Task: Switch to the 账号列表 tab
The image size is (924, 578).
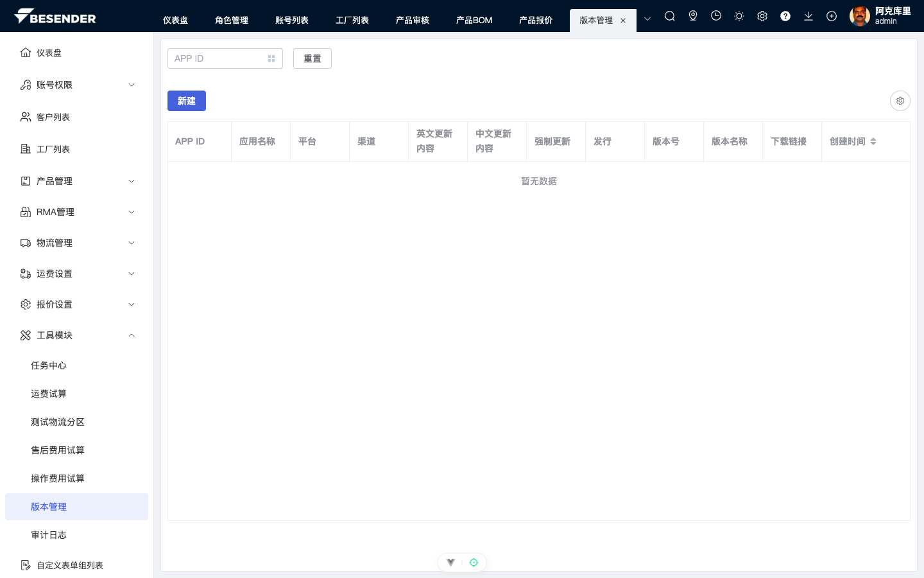Action: tap(292, 21)
